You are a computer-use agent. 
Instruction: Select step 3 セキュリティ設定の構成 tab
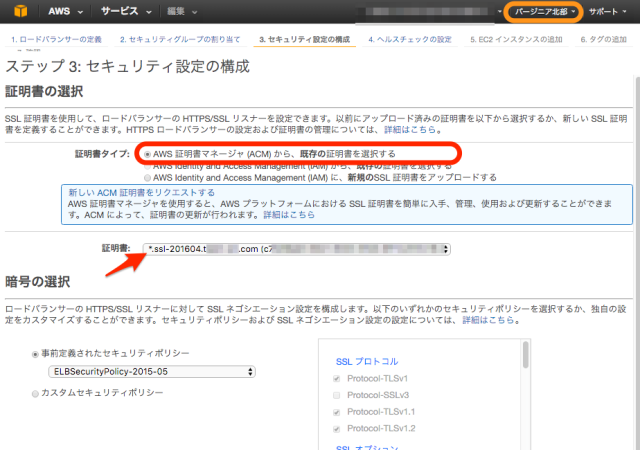coord(304,39)
